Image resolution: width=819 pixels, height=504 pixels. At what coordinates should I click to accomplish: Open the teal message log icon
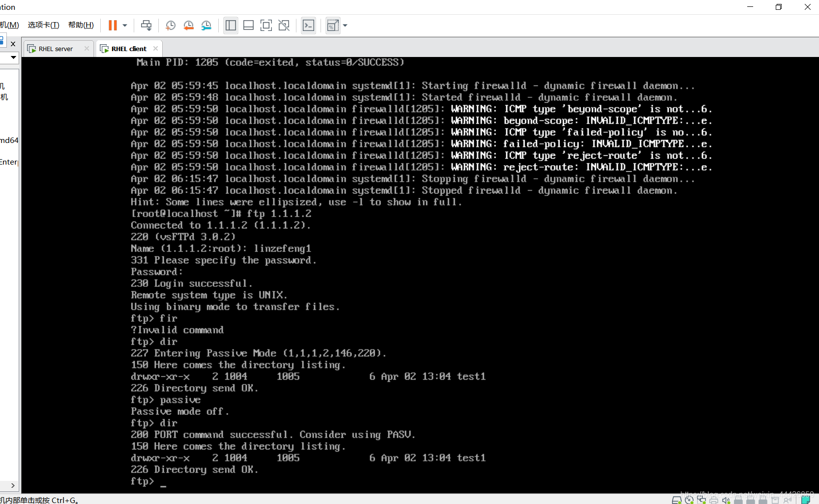pyautogui.click(x=806, y=500)
